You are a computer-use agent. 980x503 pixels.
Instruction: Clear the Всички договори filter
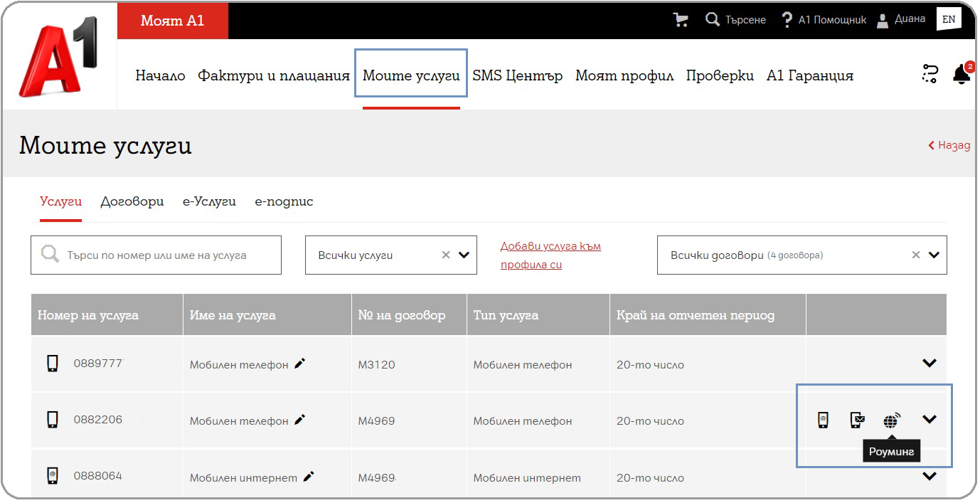(x=916, y=255)
